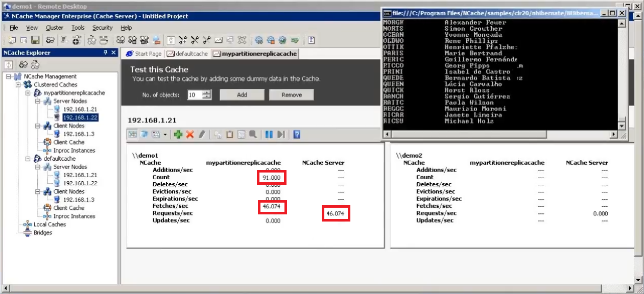Click the last document icon in main toolbar

pyautogui.click(x=312, y=40)
